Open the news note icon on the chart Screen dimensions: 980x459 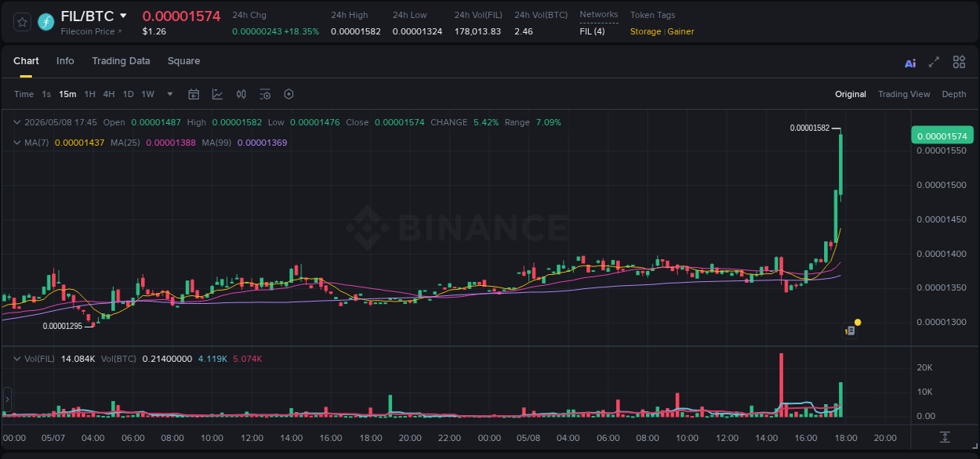click(x=850, y=331)
